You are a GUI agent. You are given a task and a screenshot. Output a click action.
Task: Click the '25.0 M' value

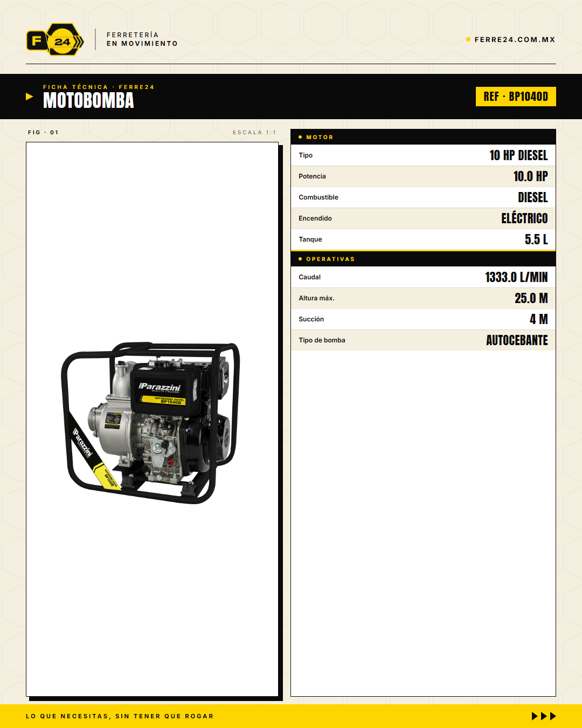click(x=531, y=298)
